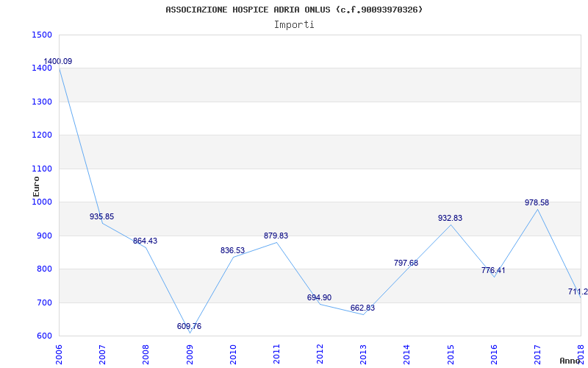Click the 2006 year label on x-axis
The height and width of the screenshot is (368, 588).
coord(59,355)
